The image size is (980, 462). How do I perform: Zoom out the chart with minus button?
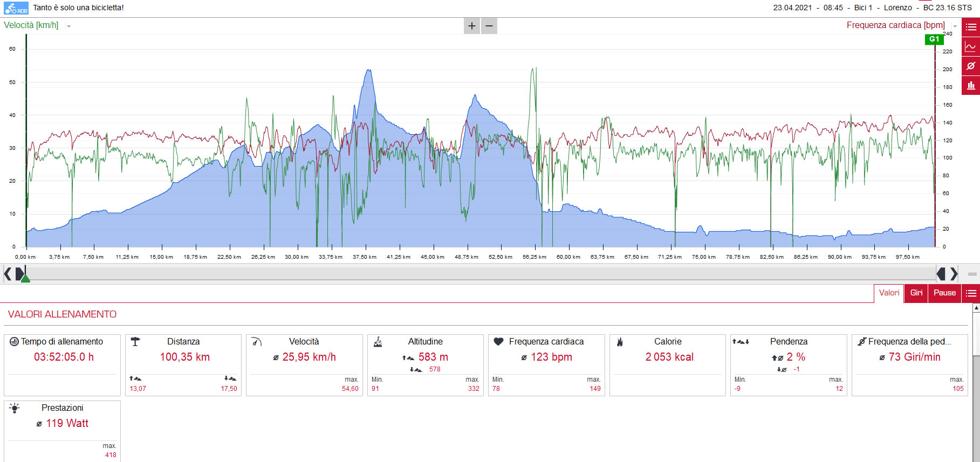pos(489,26)
